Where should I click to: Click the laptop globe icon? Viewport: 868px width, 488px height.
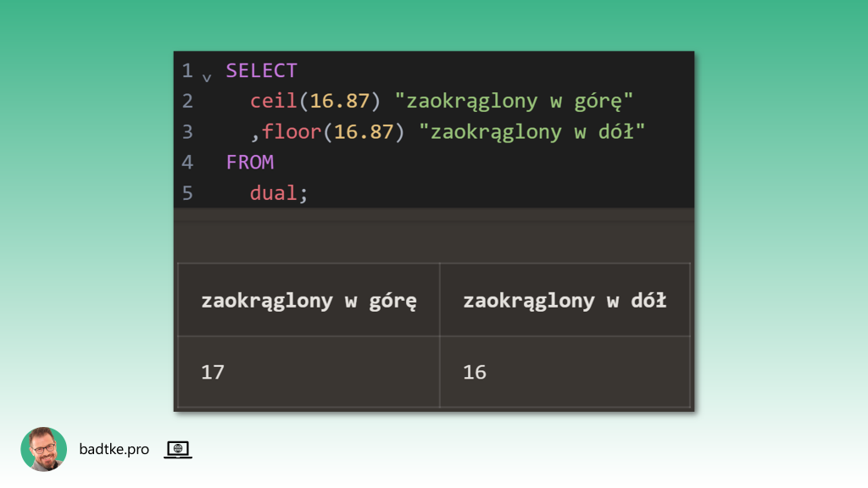177,449
